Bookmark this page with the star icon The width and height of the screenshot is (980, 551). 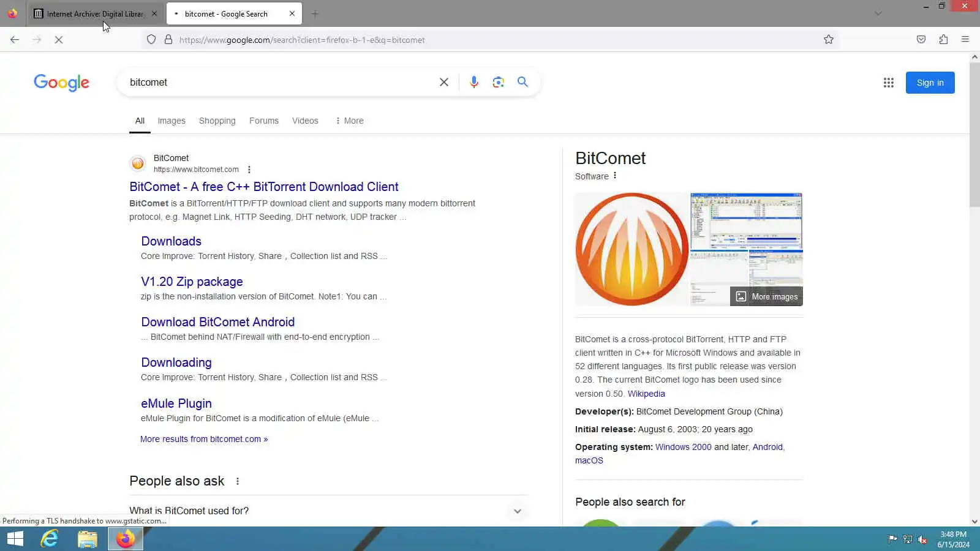pos(829,40)
